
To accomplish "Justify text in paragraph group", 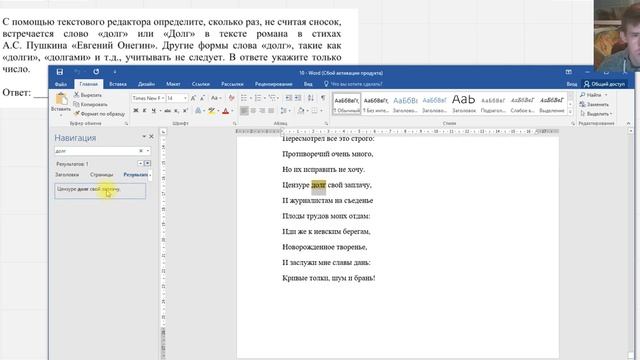I will coord(271,111).
